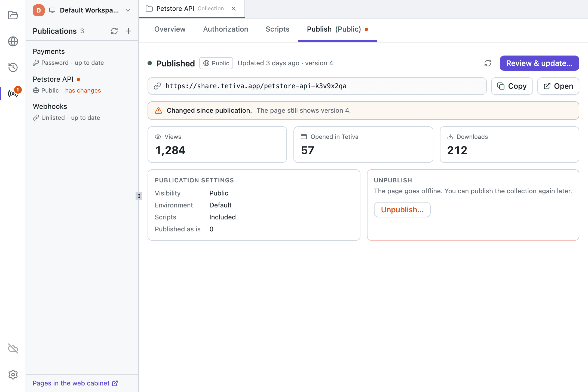This screenshot has height=392, width=588.
Task: Click the 'has changes' status text
Action: pyautogui.click(x=83, y=90)
